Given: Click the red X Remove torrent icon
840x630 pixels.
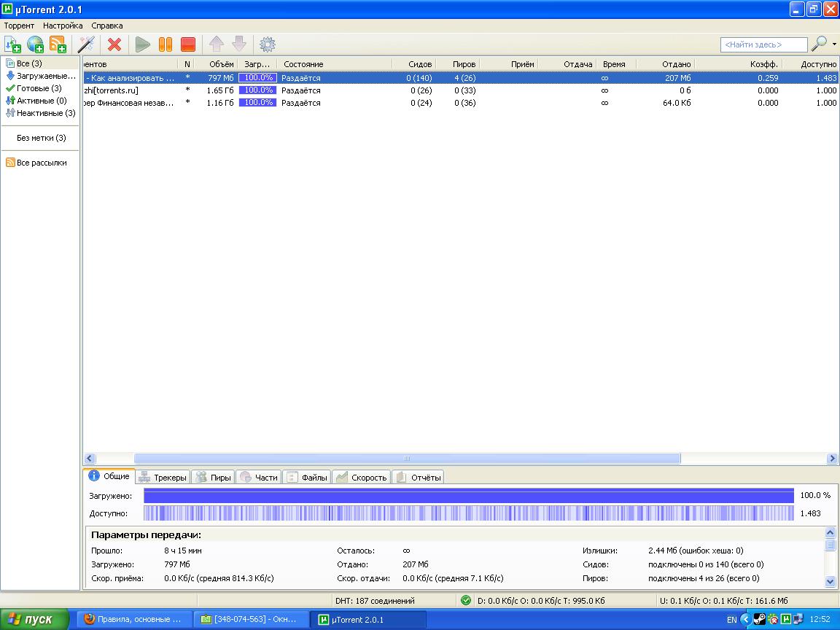Looking at the screenshot, I should click(114, 44).
